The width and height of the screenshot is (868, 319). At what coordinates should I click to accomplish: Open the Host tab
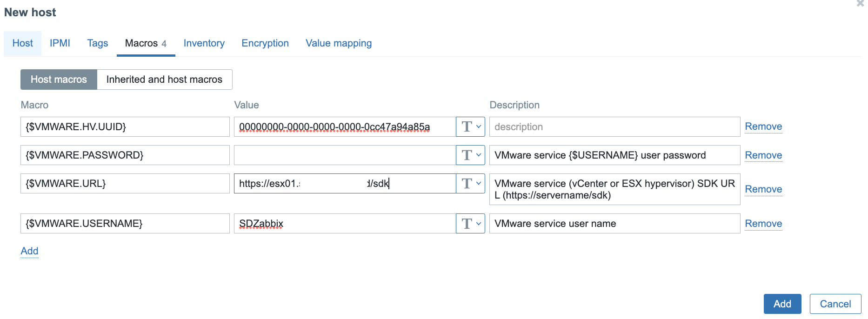22,43
